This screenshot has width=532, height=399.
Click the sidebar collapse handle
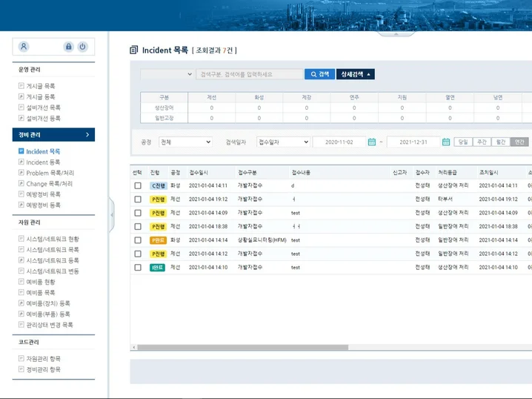tap(112, 214)
